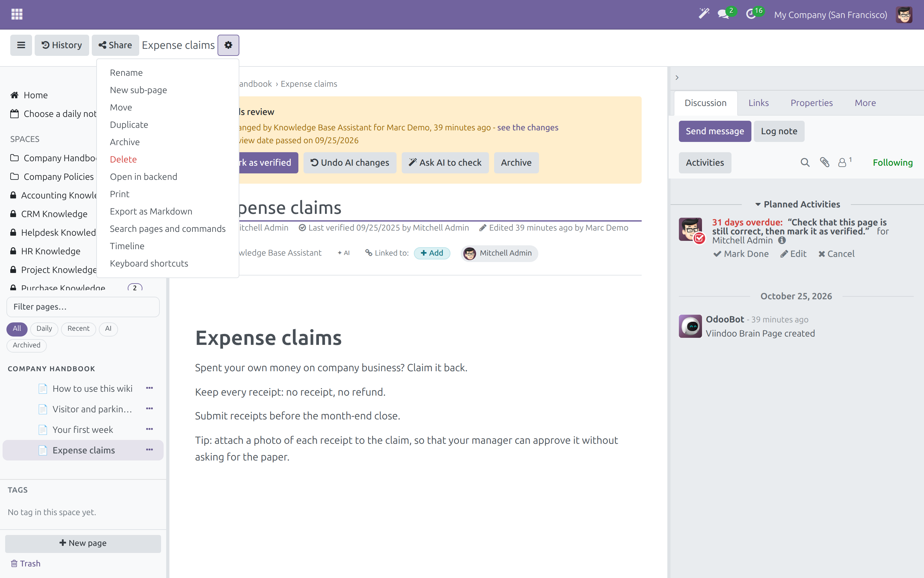Open the Share dropdown
924x578 pixels.
115,45
